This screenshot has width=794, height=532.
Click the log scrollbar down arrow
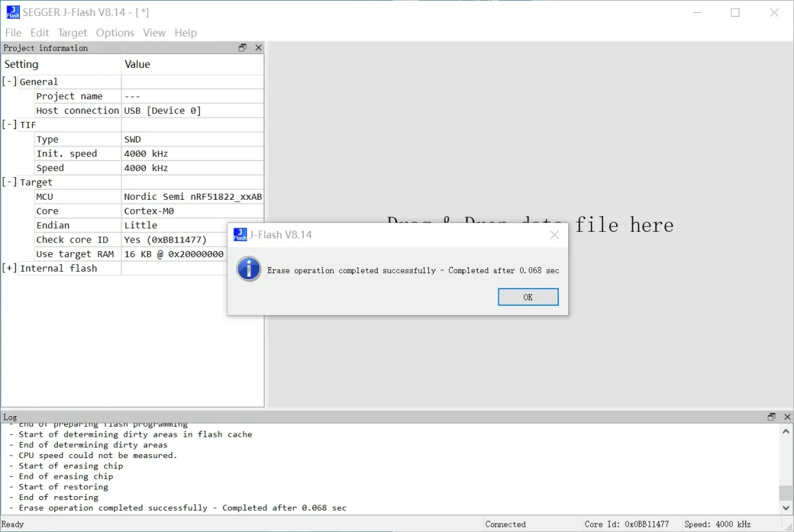point(786,508)
